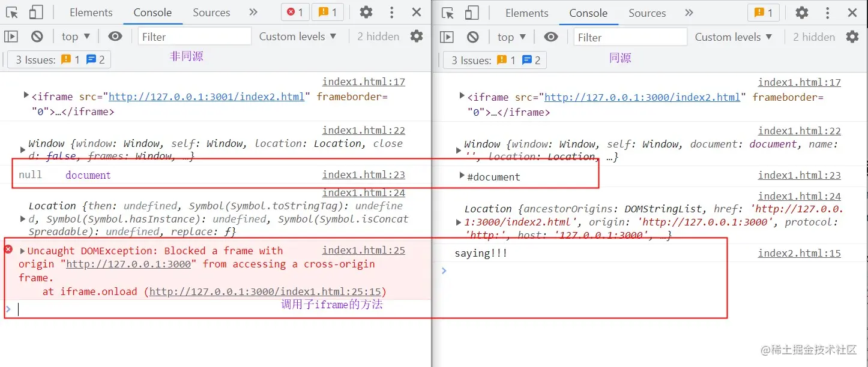The width and height of the screenshot is (868, 367).
Task: Focus the Filter field in left DevTools
Action: (x=194, y=37)
